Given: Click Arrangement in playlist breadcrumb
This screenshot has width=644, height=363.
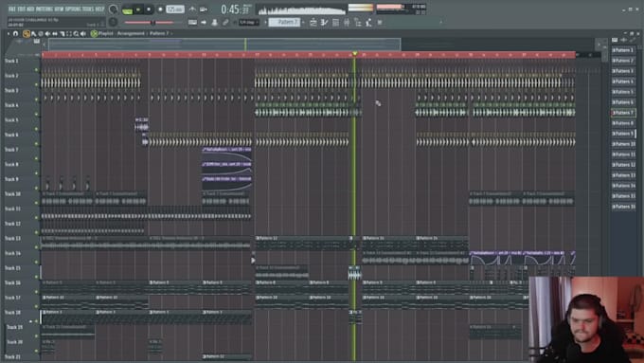Looking at the screenshot, I should (131, 34).
